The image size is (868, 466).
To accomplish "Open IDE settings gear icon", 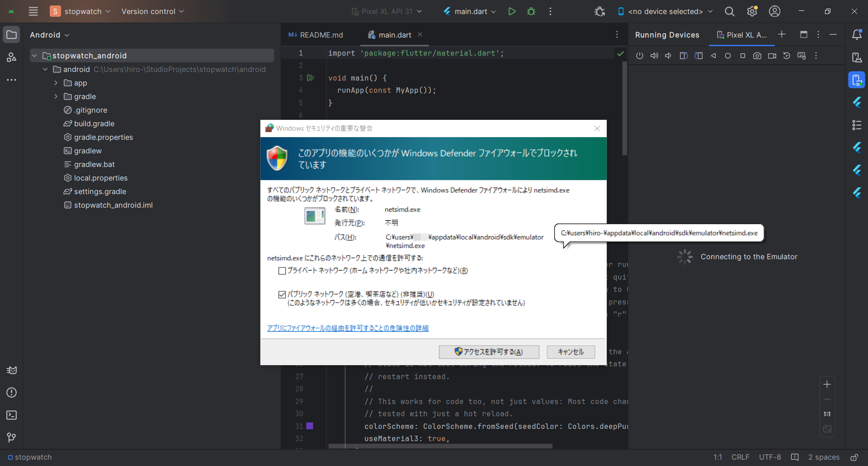I will tap(752, 11).
